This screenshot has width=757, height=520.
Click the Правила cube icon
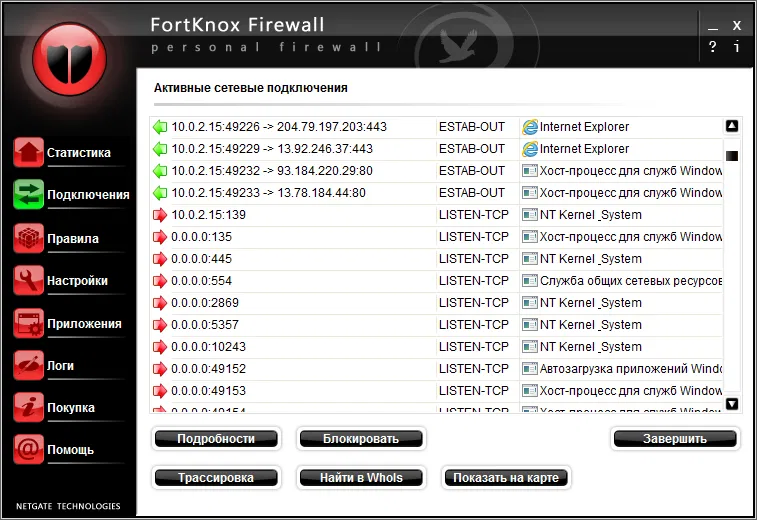click(x=29, y=239)
